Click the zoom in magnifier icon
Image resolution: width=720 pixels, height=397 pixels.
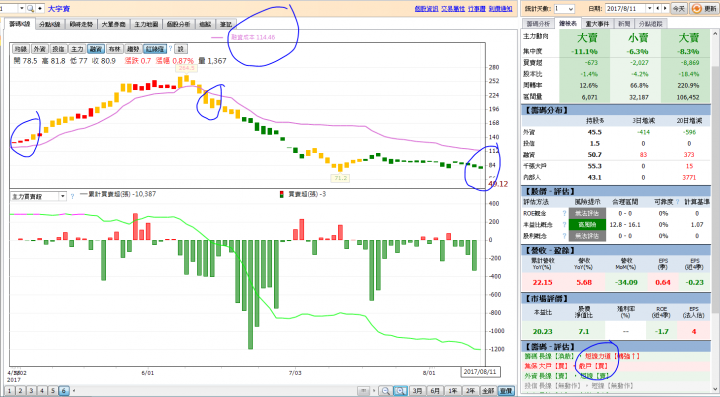[x=400, y=391]
